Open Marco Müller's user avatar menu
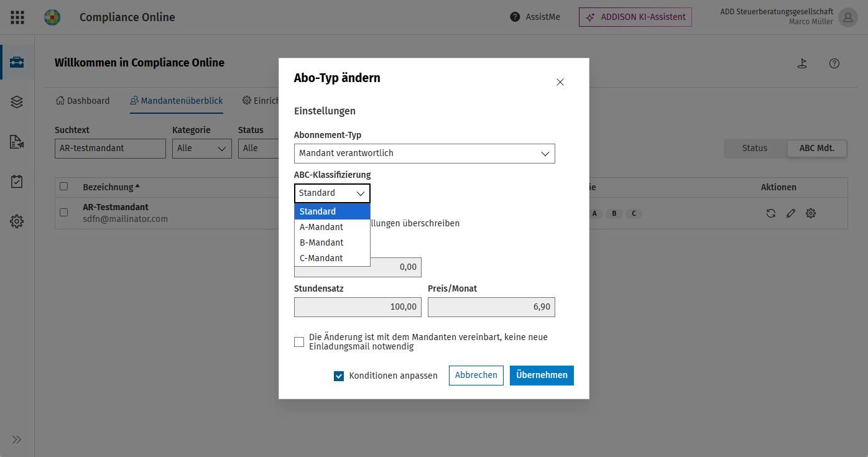This screenshot has width=868, height=457. pyautogui.click(x=848, y=17)
